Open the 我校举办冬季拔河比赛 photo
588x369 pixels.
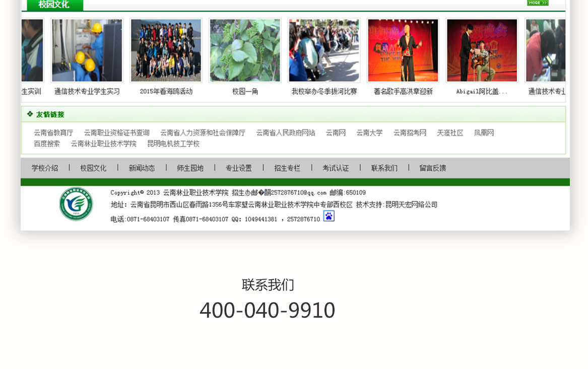tap(324, 50)
